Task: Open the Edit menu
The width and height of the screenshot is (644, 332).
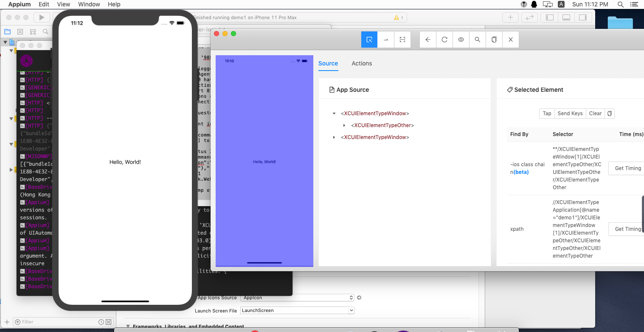Action: pyautogui.click(x=44, y=4)
